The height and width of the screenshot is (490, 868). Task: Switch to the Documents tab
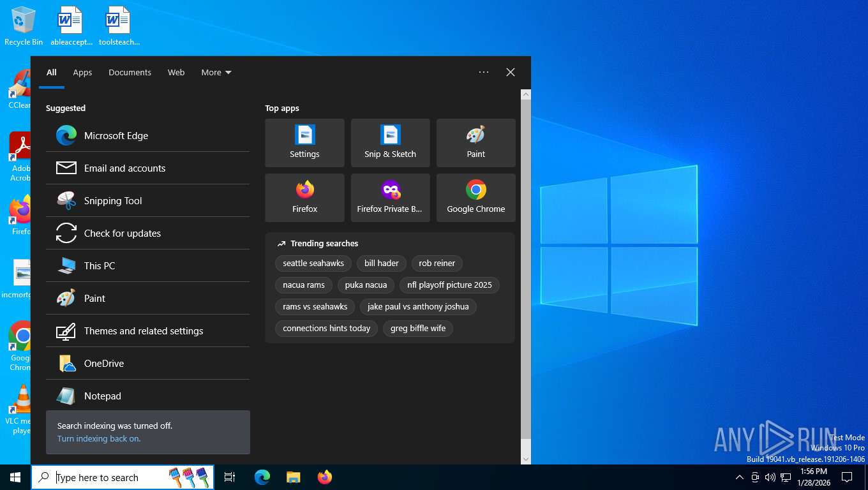[130, 72]
